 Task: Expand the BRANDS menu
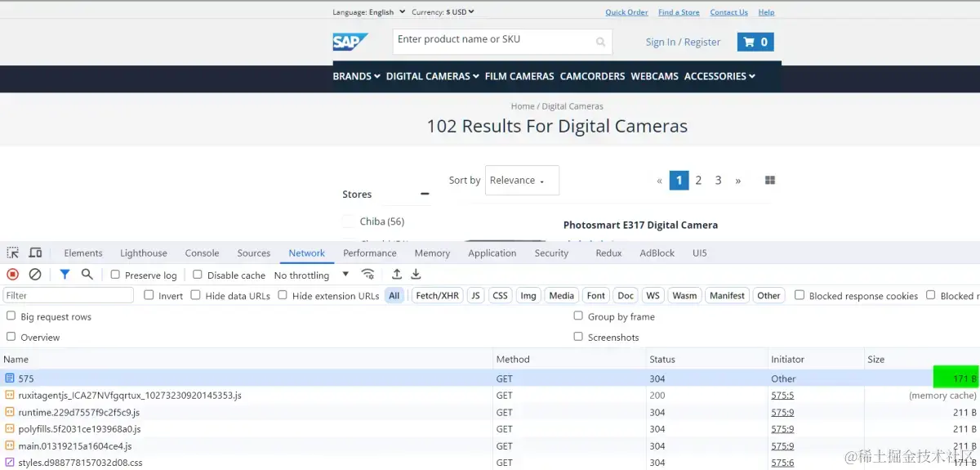[x=356, y=76]
